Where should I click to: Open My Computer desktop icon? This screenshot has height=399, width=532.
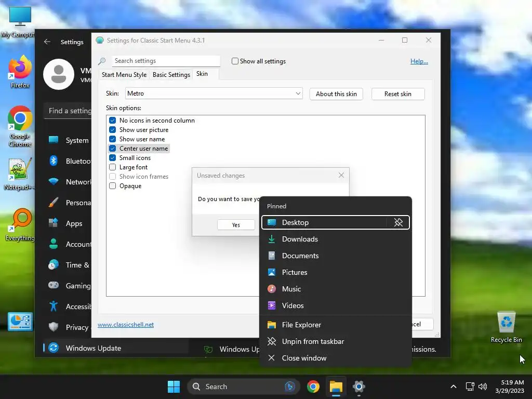click(20, 21)
